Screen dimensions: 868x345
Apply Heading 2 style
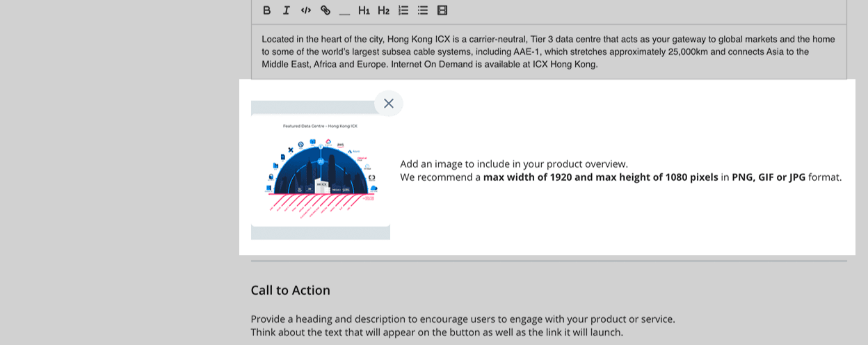tap(383, 10)
